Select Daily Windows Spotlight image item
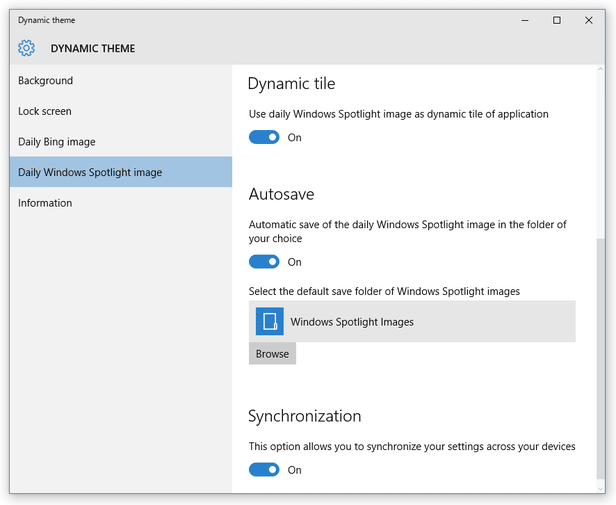 121,172
